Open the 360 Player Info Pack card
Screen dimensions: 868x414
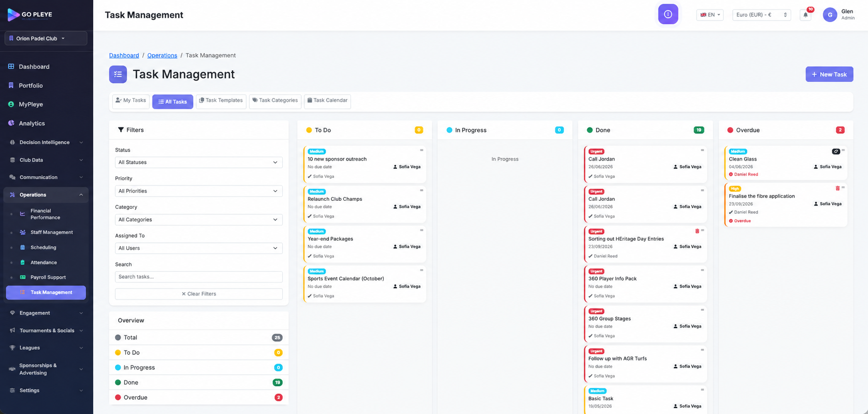[645, 284]
